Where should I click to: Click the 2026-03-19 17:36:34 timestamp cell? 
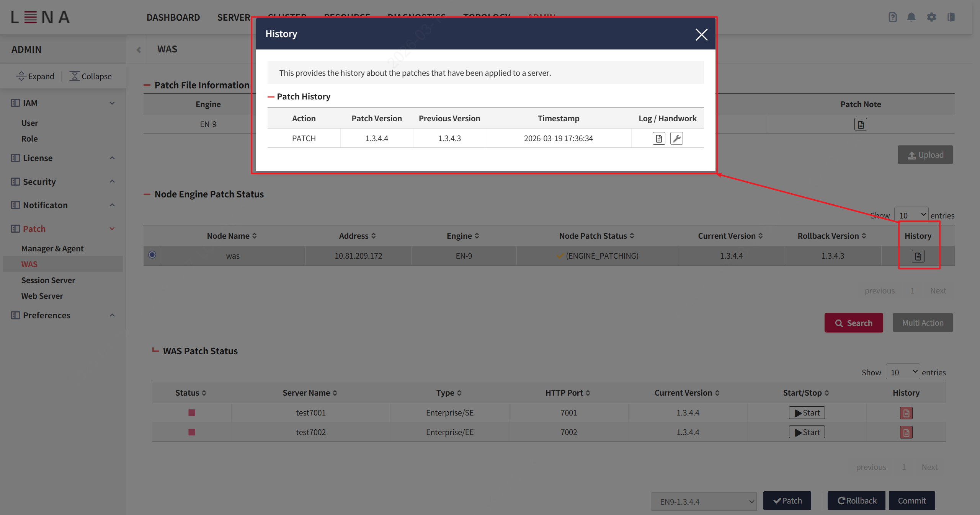tap(558, 139)
